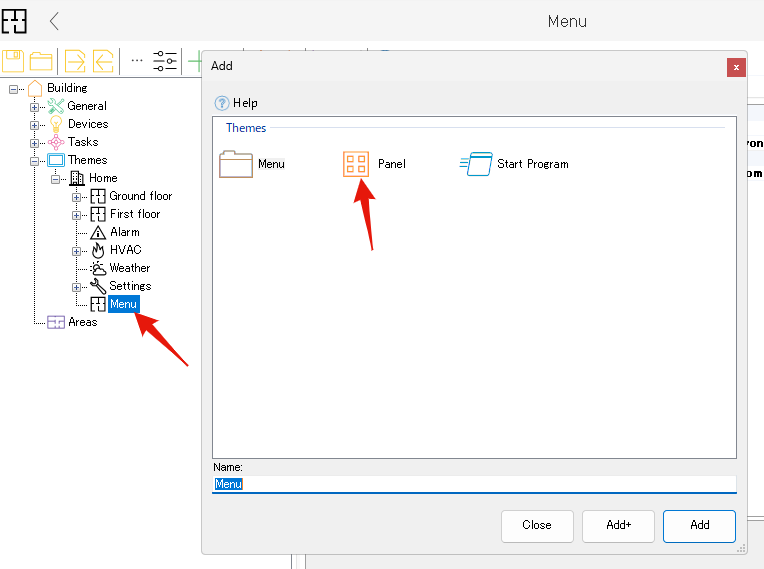764x569 pixels.
Task: Click the Name input field
Action: click(474, 484)
